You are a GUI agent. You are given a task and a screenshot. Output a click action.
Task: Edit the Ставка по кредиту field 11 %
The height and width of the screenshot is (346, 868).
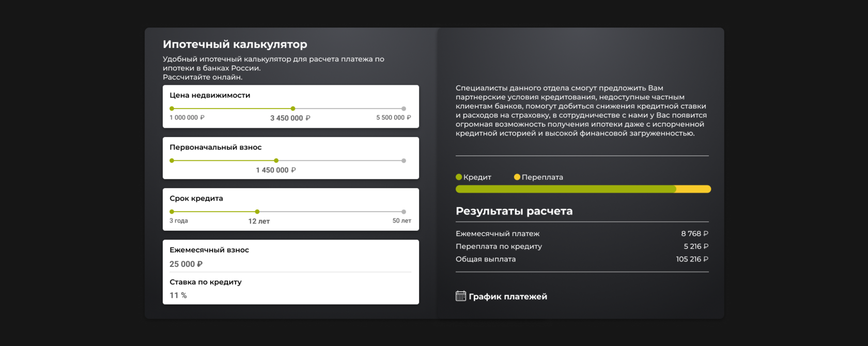[290, 295]
